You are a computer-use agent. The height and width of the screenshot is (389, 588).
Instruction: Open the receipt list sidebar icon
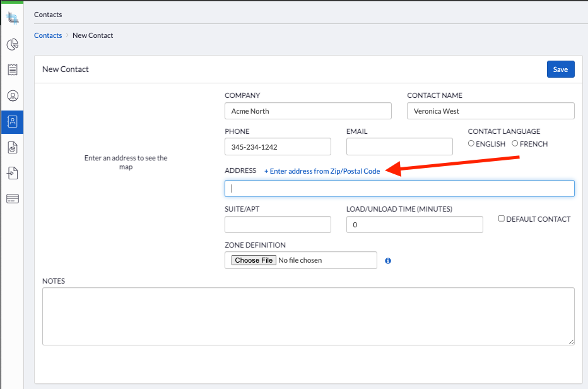coord(13,70)
